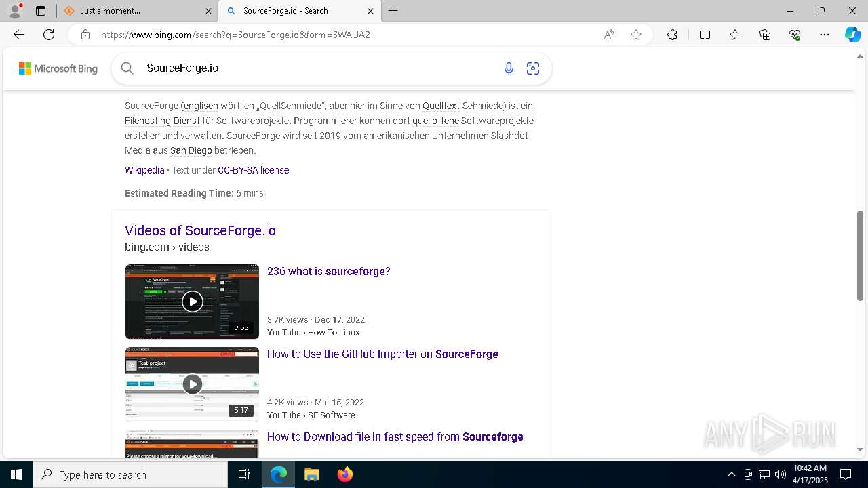Open 'How to Download file in fast speed' title
The image size is (868, 488).
(x=395, y=436)
